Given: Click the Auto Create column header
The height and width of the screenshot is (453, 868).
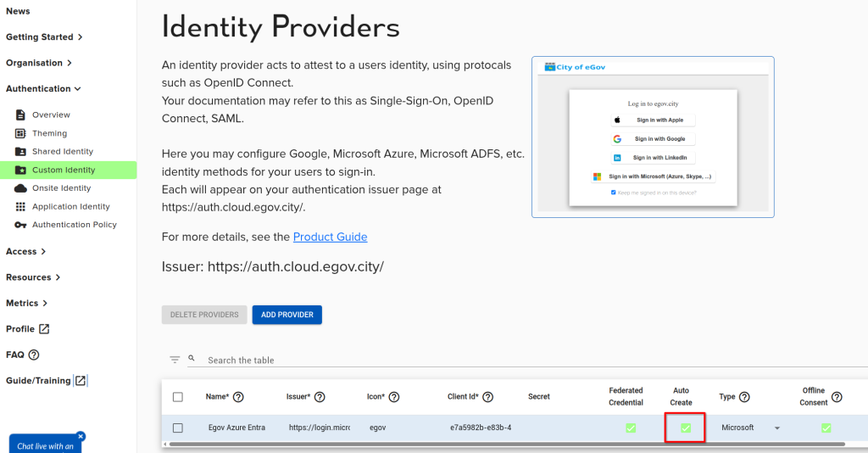Looking at the screenshot, I should [x=681, y=396].
